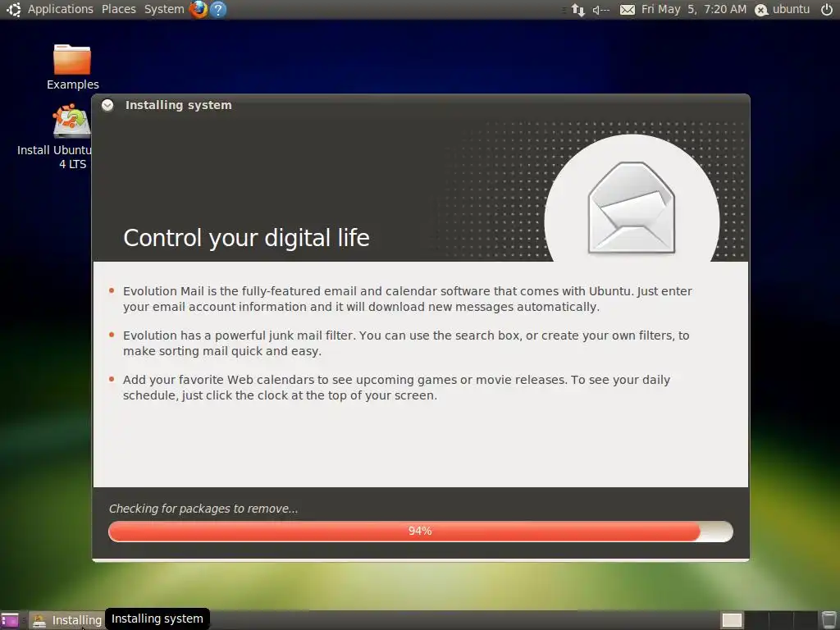Screen dimensions: 840x630
Task: Open the Places menu
Action: coord(119,9)
